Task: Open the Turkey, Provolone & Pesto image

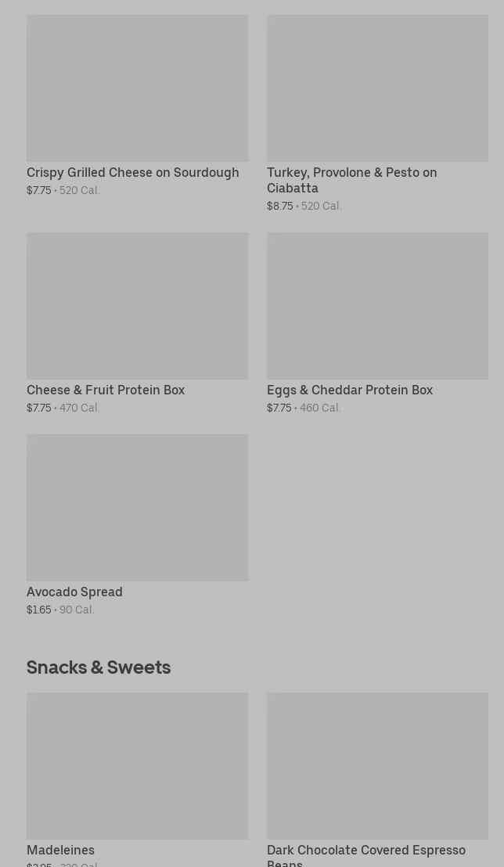Action: pos(377,88)
